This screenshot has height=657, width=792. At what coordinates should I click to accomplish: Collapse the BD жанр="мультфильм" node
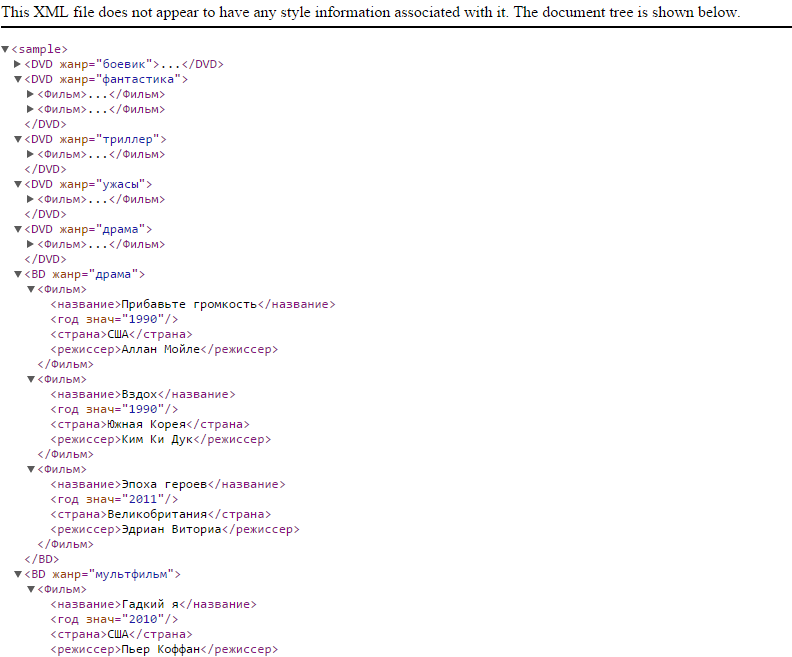[18, 574]
